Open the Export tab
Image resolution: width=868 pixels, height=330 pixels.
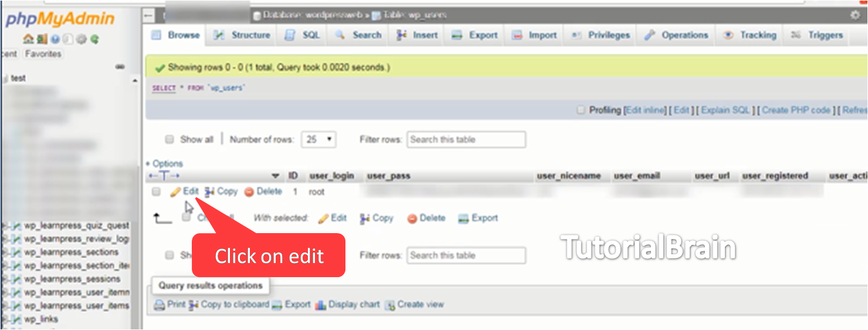coord(475,35)
